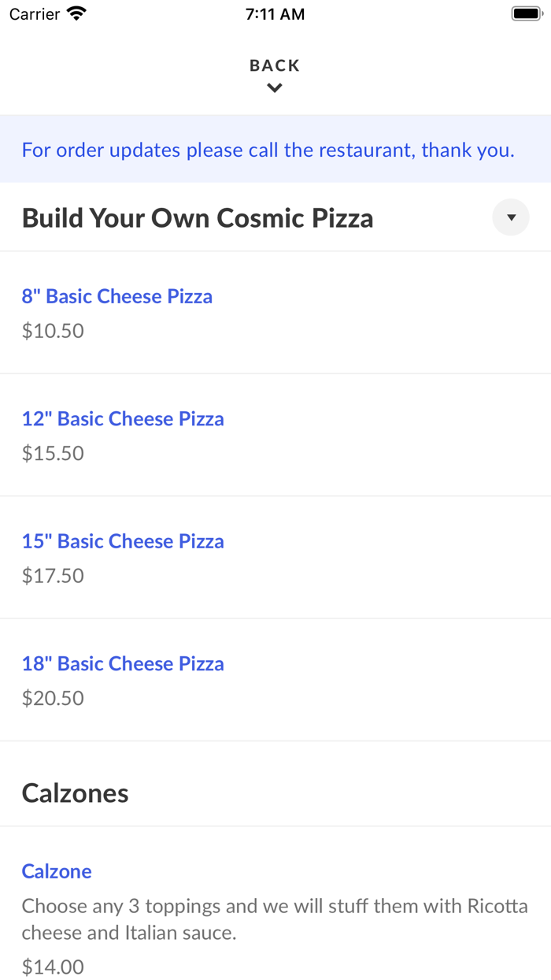Tap the $20.50 price label

(x=52, y=698)
